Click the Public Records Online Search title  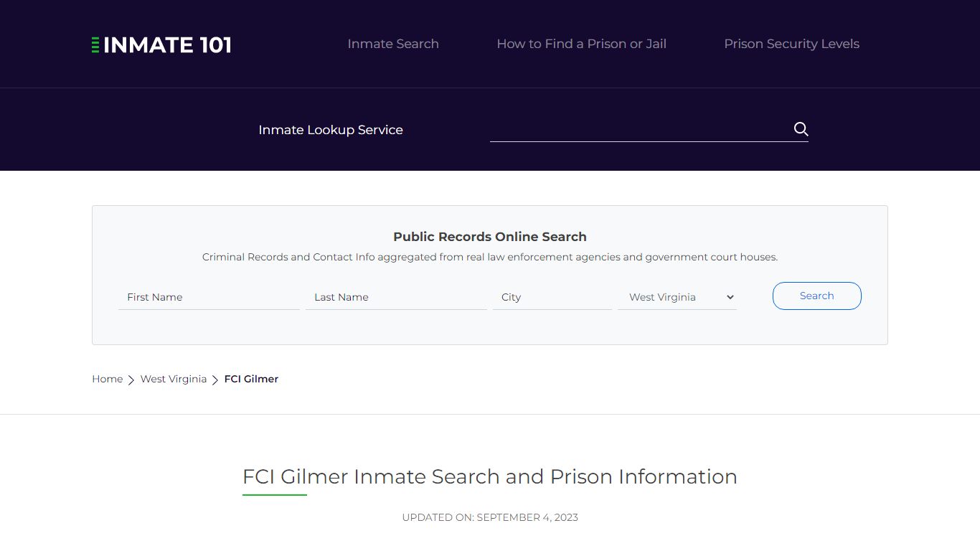click(x=490, y=237)
